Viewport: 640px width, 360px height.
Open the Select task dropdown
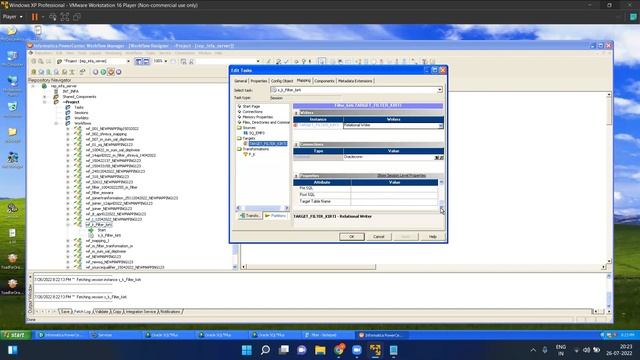click(440, 90)
